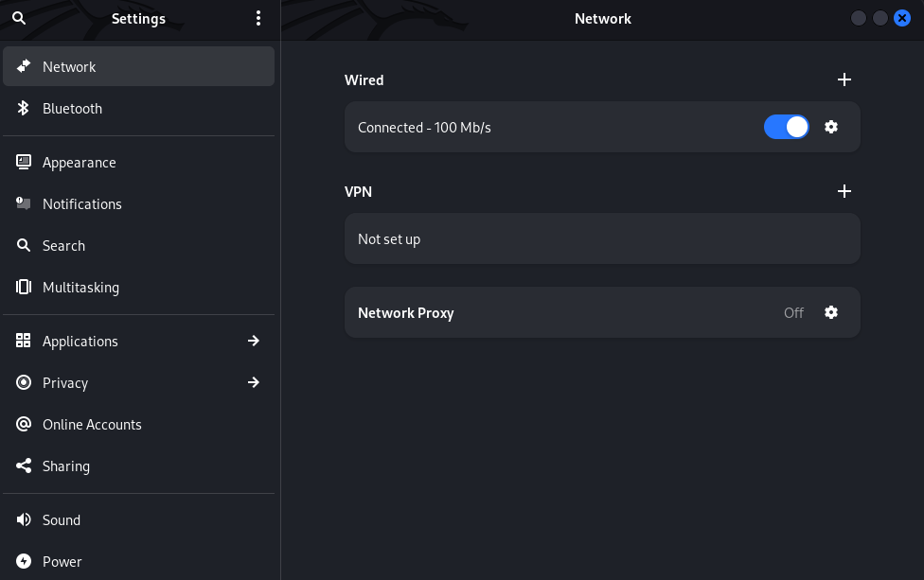Click the Sound speaker icon
This screenshot has height=580, width=924.
pyautogui.click(x=24, y=519)
